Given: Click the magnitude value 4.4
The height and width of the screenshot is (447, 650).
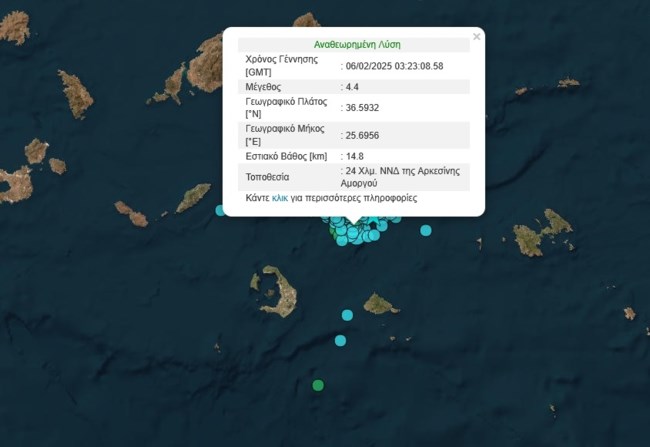Looking at the screenshot, I should point(352,89).
